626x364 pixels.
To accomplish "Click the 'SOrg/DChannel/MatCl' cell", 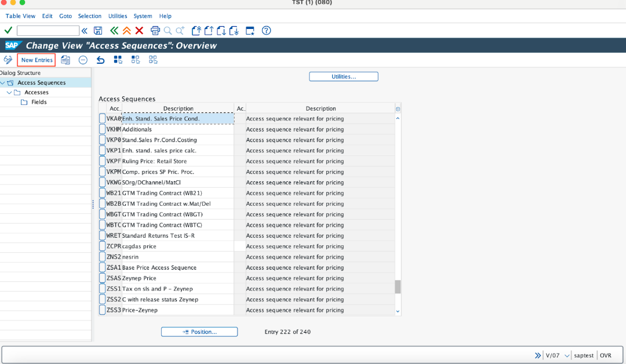I will pyautogui.click(x=178, y=183).
